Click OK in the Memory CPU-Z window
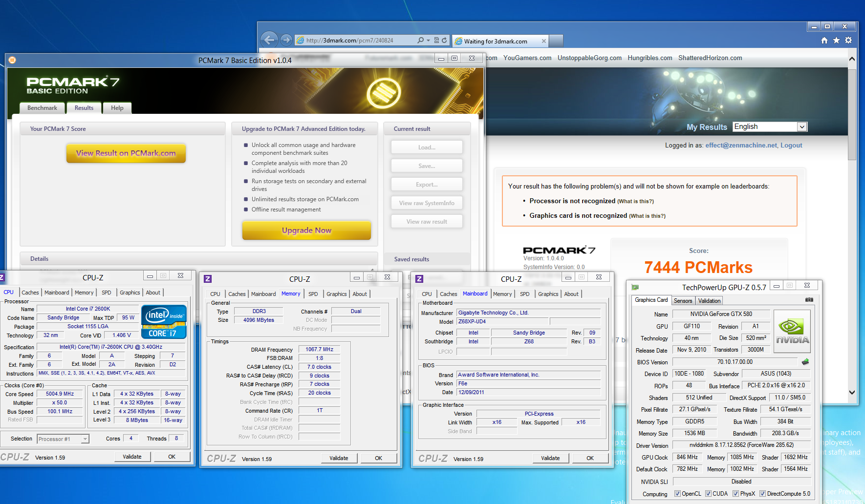The width and height of the screenshot is (865, 504). point(378,458)
